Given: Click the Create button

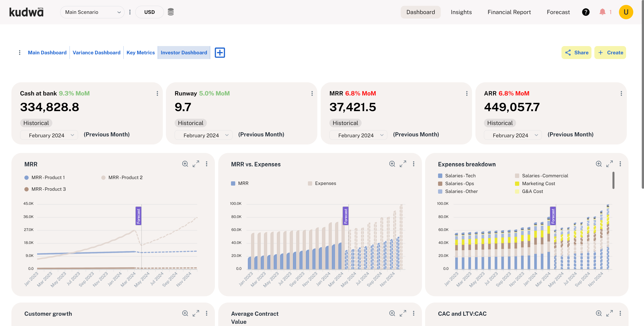Looking at the screenshot, I should [x=610, y=53].
